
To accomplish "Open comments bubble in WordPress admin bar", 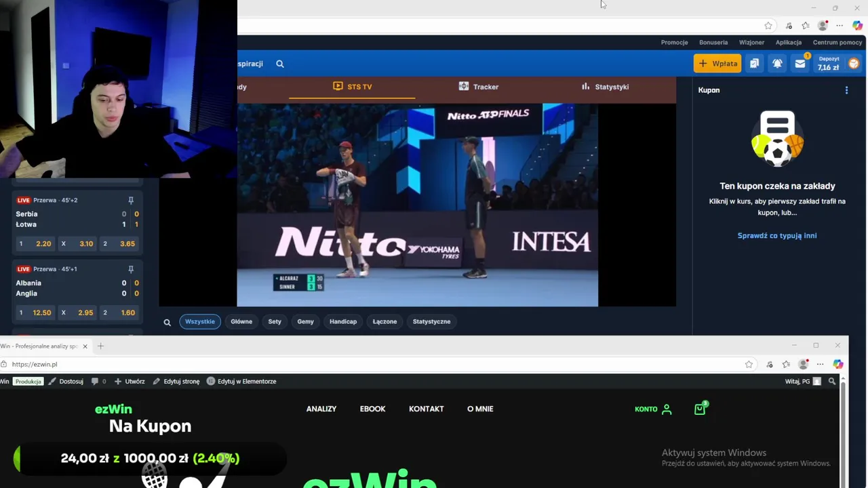I will [98, 382].
